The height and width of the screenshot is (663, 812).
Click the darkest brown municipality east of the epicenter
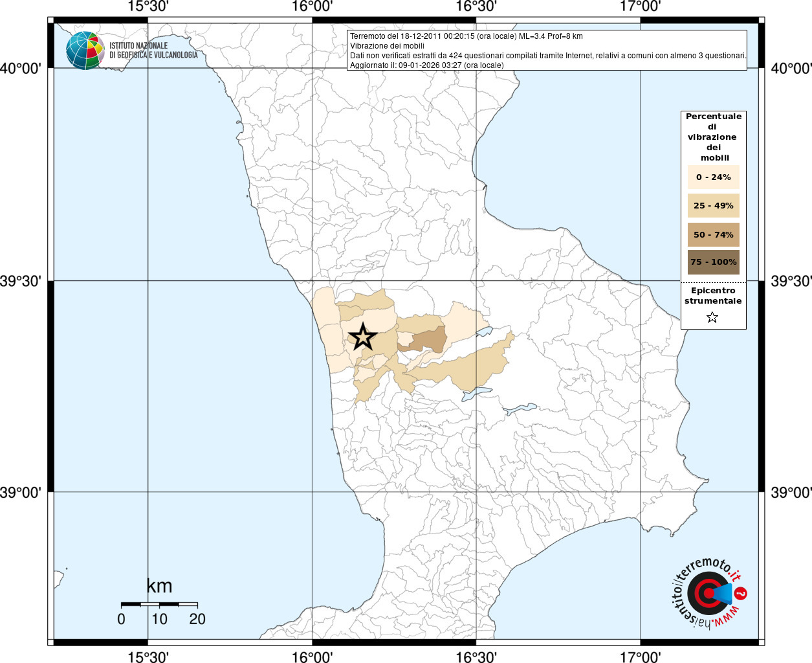(428, 340)
